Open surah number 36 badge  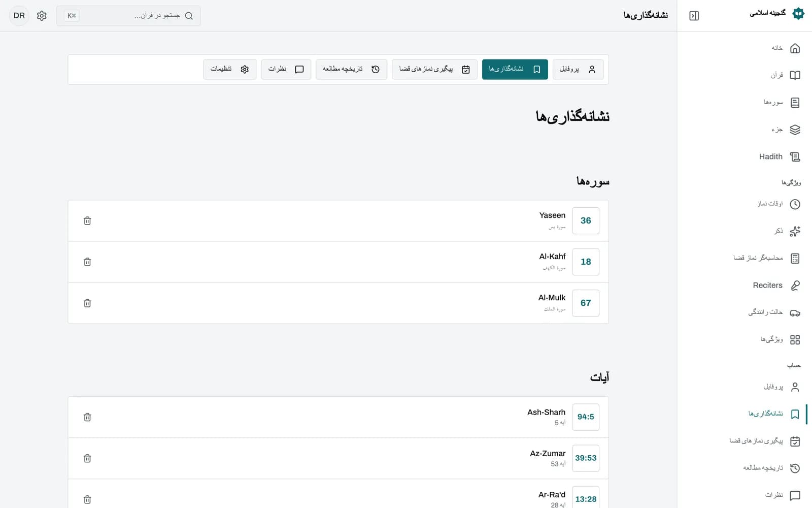pos(586,220)
